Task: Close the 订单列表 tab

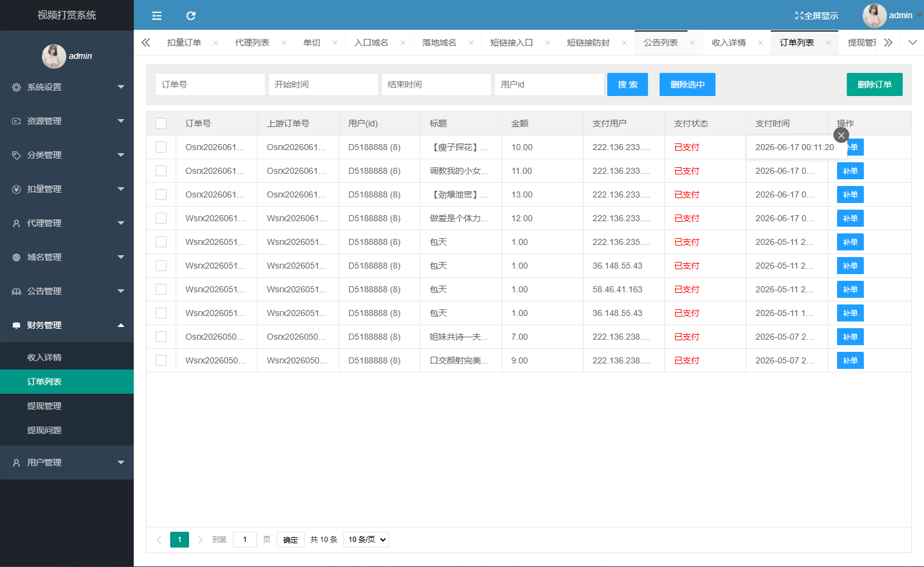Action: [x=829, y=43]
